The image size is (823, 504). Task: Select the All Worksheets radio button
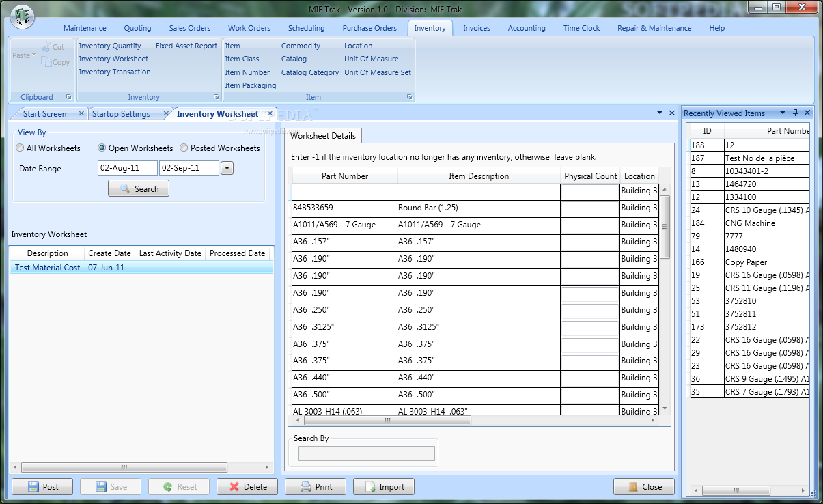[x=20, y=148]
